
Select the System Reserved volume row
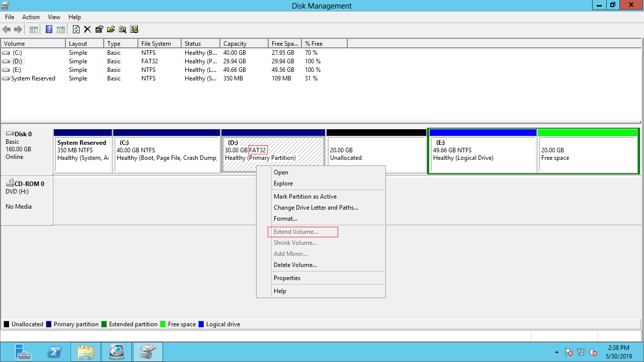pos(33,78)
